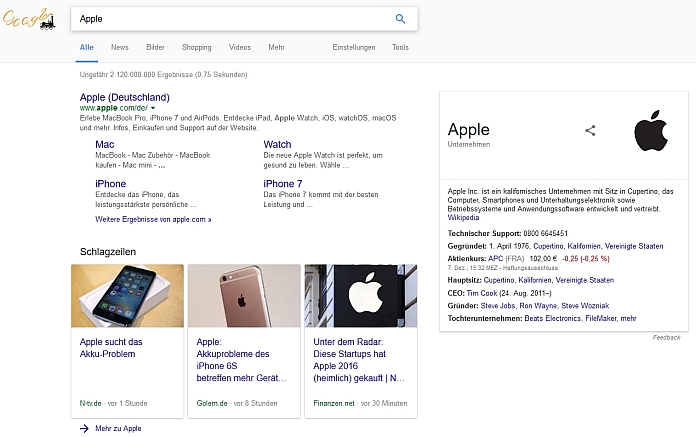The height and width of the screenshot is (437, 696).
Task: Expand the apple.com/de URL dropdown arrow
Action: click(x=153, y=108)
